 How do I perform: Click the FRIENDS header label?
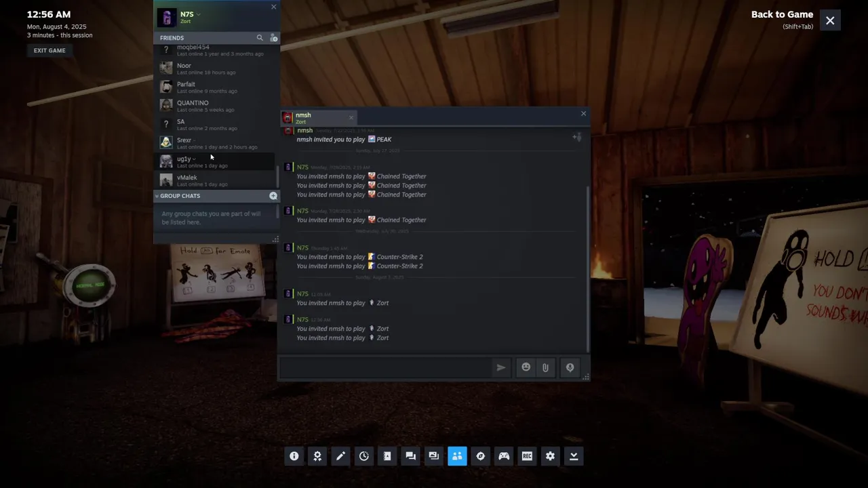point(172,38)
